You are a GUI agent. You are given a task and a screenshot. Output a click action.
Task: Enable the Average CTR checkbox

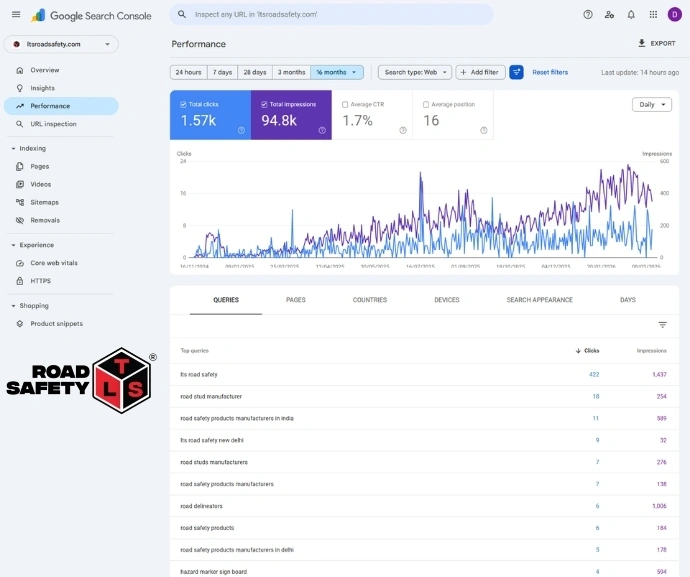[x=345, y=104]
